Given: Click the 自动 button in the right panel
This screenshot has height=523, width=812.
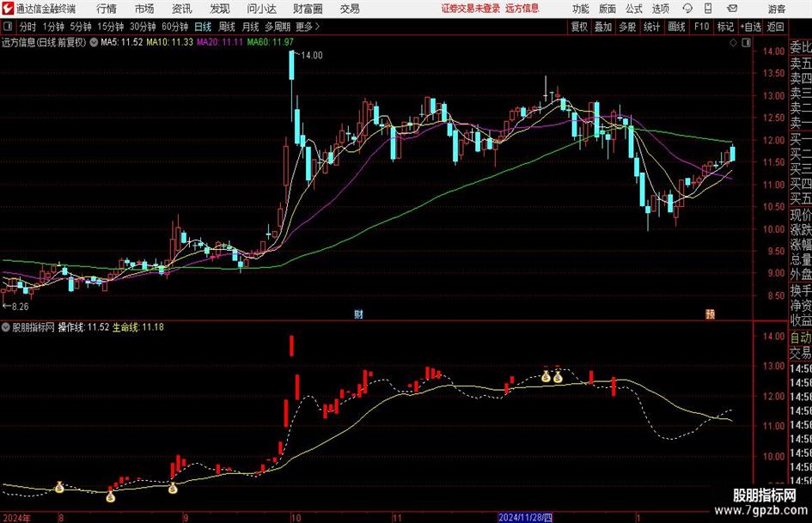Looking at the screenshot, I should pyautogui.click(x=801, y=338).
